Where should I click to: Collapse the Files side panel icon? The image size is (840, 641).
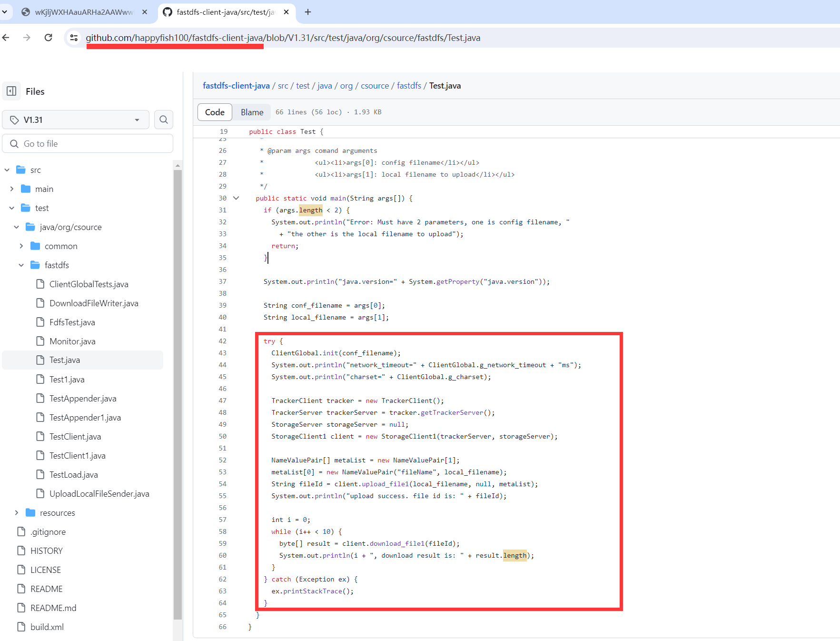click(x=12, y=91)
